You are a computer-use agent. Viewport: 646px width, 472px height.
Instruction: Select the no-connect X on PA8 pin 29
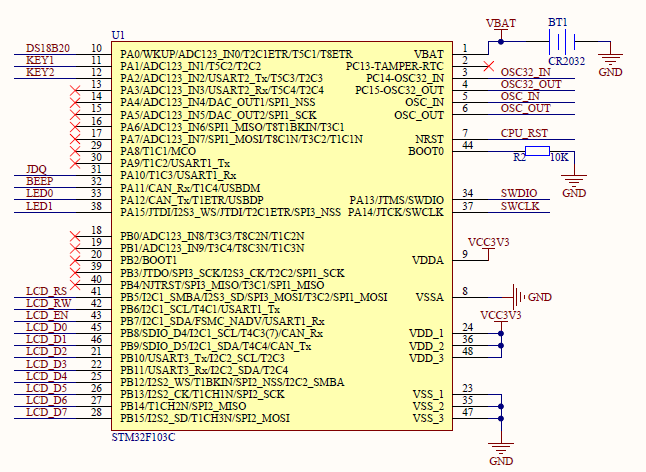tap(75, 151)
